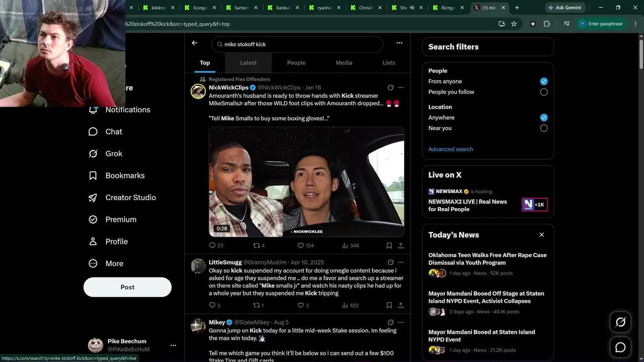Click the search field containing mike stokoff kick
644x362 pixels.
click(x=297, y=44)
